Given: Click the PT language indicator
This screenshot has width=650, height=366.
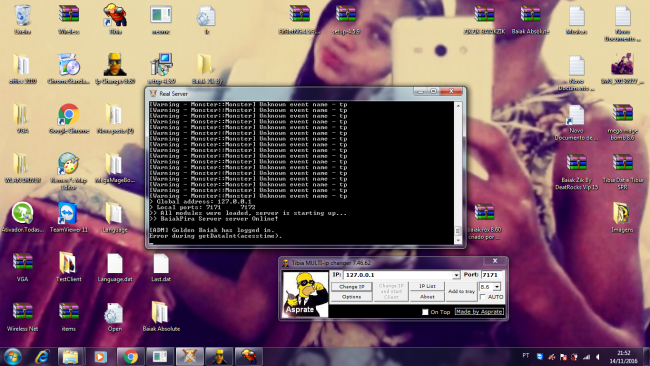Looking at the screenshot, I should 526,356.
